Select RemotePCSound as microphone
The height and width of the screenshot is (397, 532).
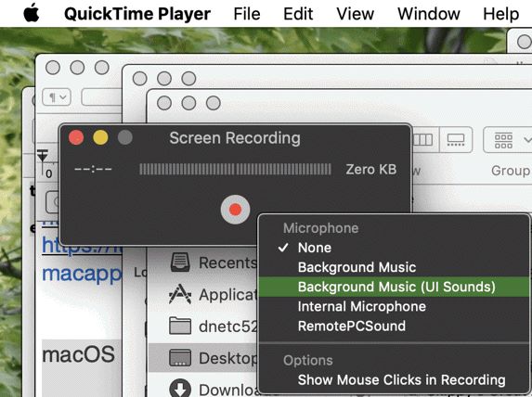pyautogui.click(x=394, y=327)
